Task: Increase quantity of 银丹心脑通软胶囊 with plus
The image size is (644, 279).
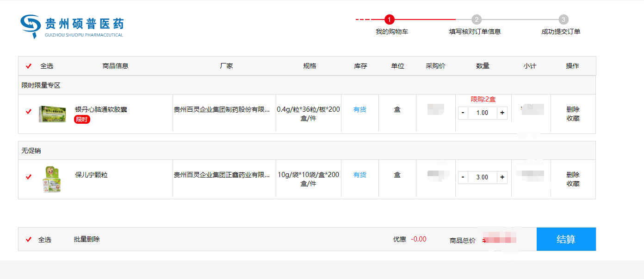Action: pos(502,113)
